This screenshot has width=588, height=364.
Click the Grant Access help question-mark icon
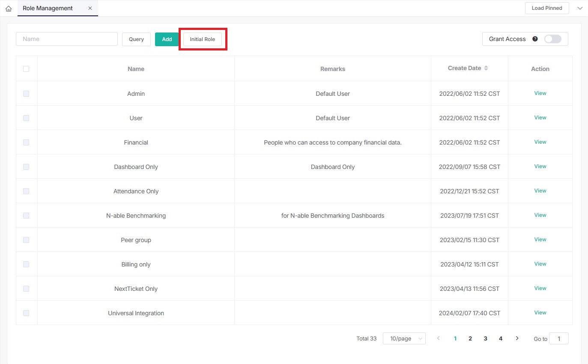(x=535, y=39)
